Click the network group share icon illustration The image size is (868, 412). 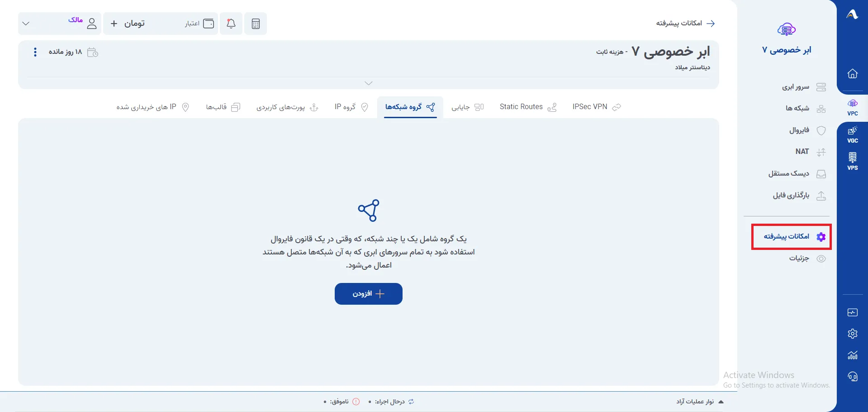click(369, 211)
